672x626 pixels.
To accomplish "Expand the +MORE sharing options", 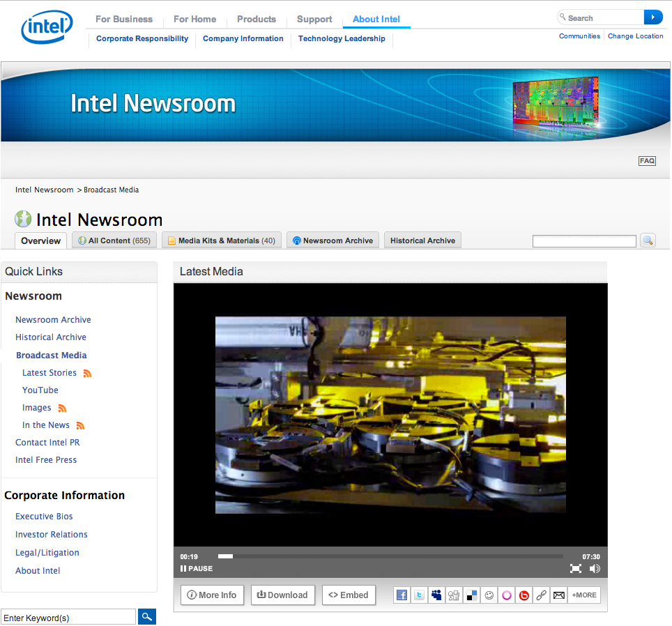I will (x=584, y=595).
